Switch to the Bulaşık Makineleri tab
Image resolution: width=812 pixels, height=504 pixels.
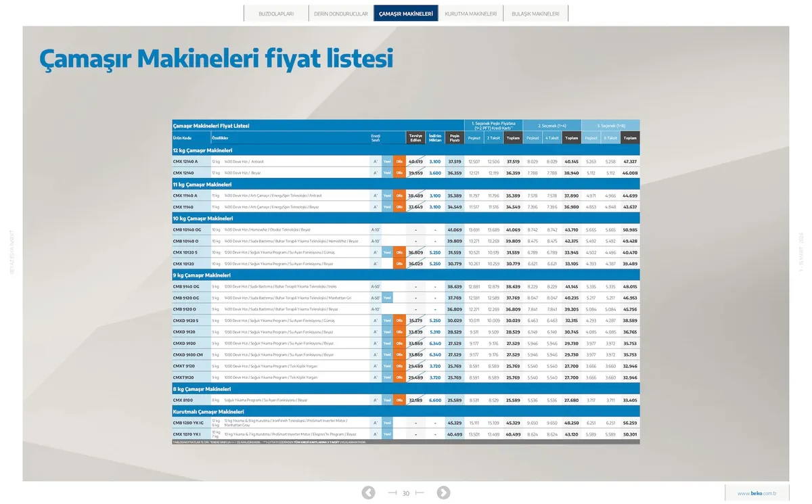pos(535,14)
